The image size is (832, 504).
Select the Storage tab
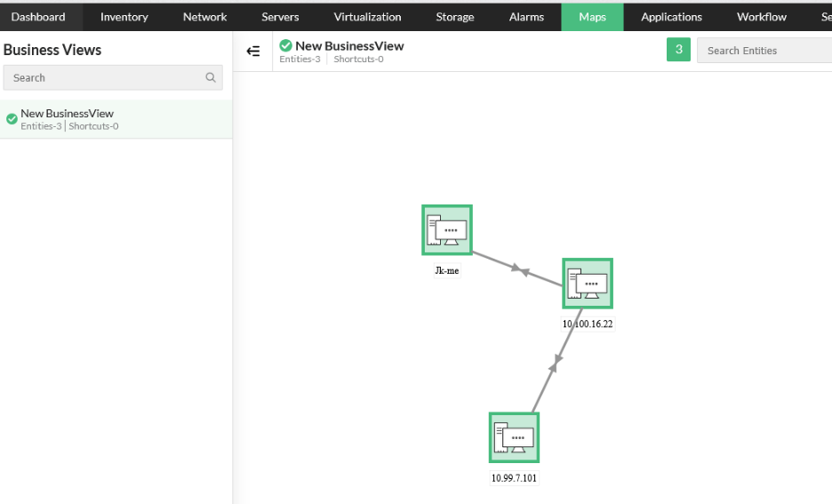(x=455, y=17)
